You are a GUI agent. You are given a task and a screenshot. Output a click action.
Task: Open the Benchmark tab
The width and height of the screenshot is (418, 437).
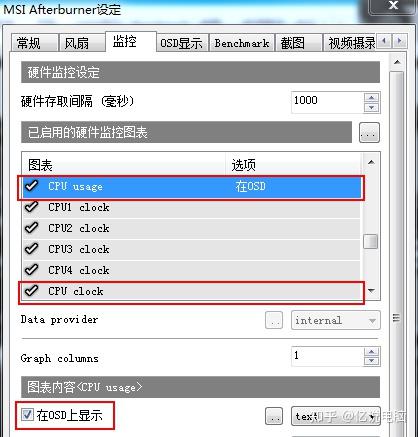[242, 43]
